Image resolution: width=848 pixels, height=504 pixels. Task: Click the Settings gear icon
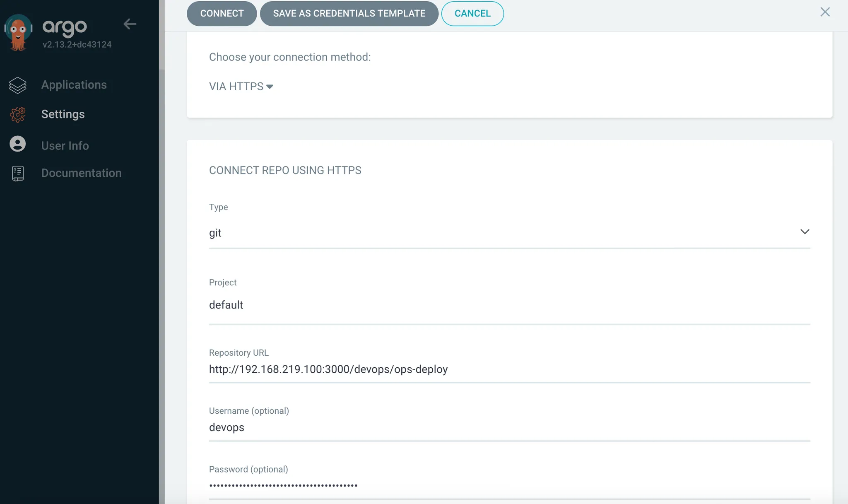coord(17,115)
